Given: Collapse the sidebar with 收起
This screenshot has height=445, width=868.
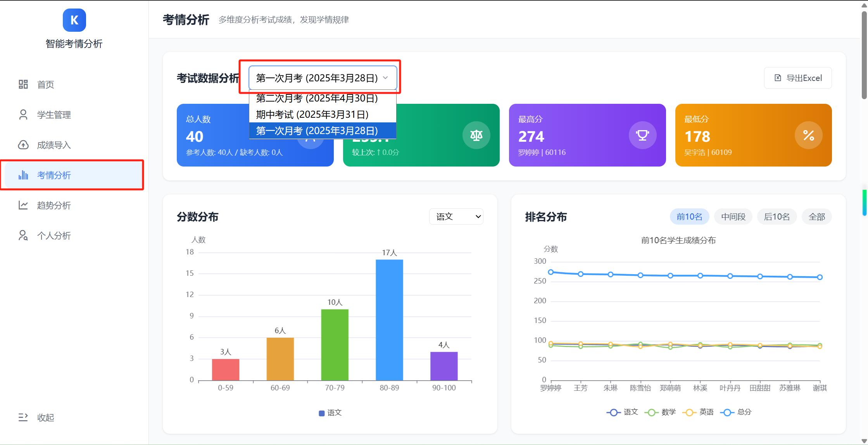Looking at the screenshot, I should 36,417.
